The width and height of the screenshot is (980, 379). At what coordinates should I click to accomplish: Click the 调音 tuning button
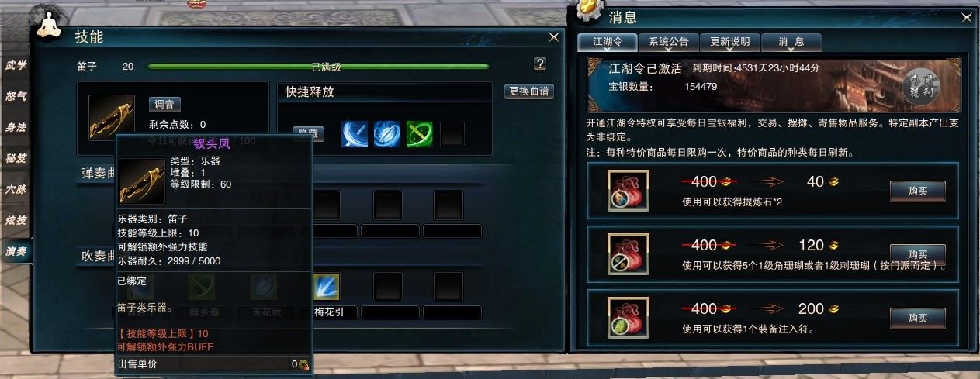pos(164,104)
